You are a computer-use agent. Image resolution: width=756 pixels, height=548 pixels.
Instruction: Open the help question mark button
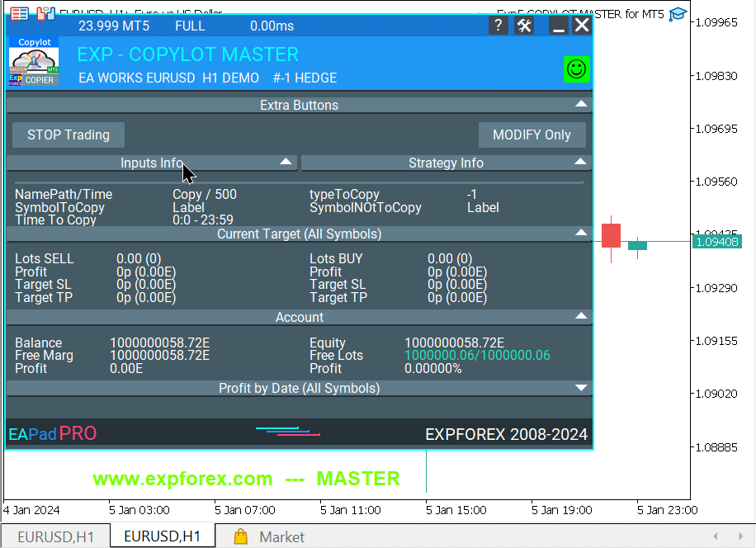[x=498, y=26]
